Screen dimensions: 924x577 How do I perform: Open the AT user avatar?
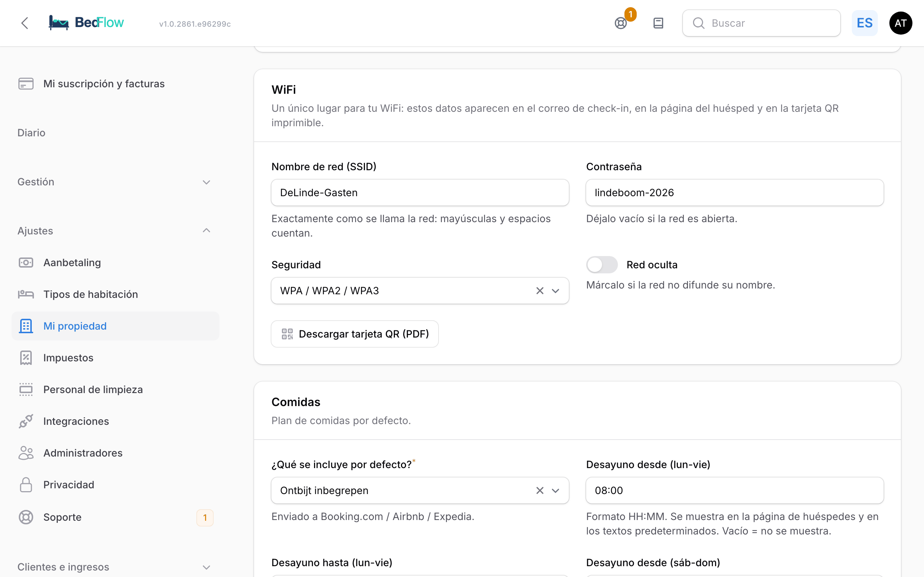pyautogui.click(x=900, y=23)
